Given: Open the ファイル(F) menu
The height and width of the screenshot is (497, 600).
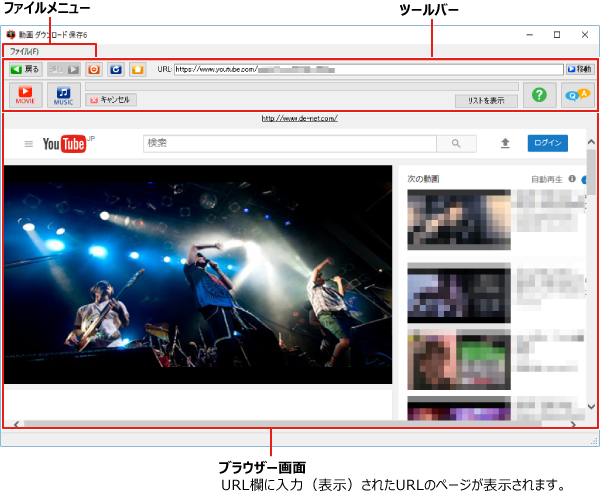Looking at the screenshot, I should point(25,50).
